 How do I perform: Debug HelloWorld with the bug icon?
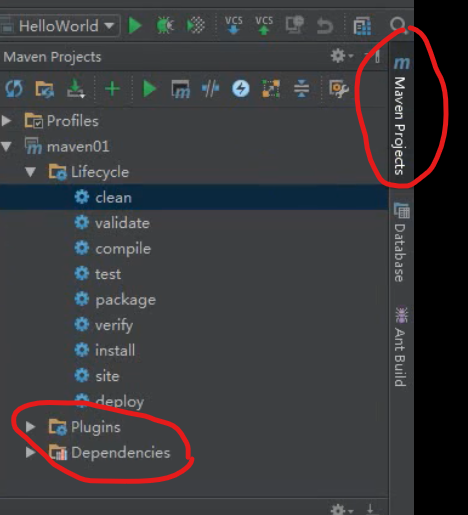pyautogui.click(x=165, y=26)
